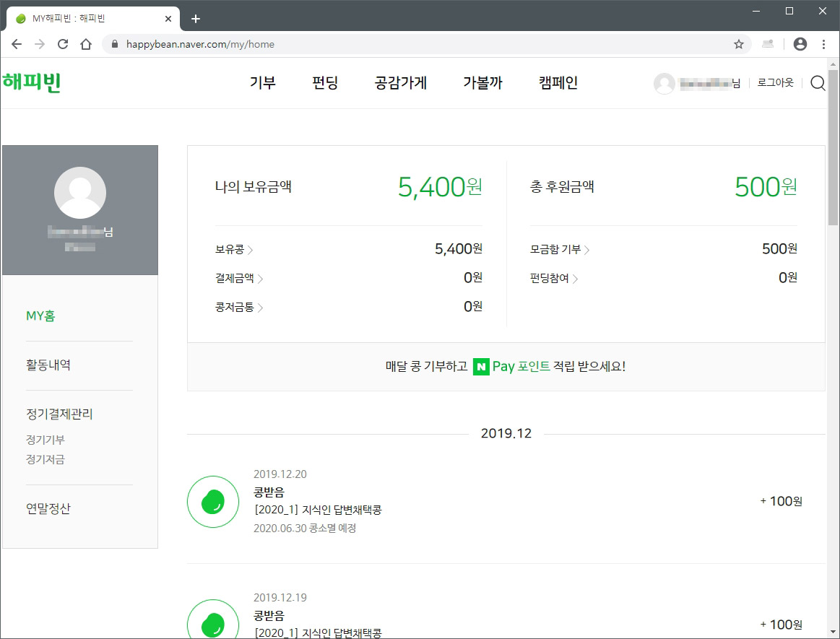Open the Chrome profile avatar icon
840x639 pixels.
tap(800, 44)
